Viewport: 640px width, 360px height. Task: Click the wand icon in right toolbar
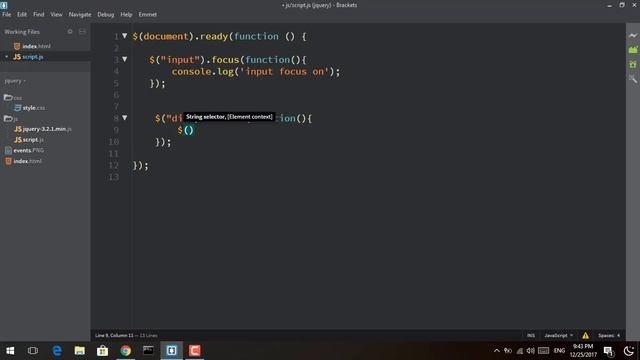(633, 78)
